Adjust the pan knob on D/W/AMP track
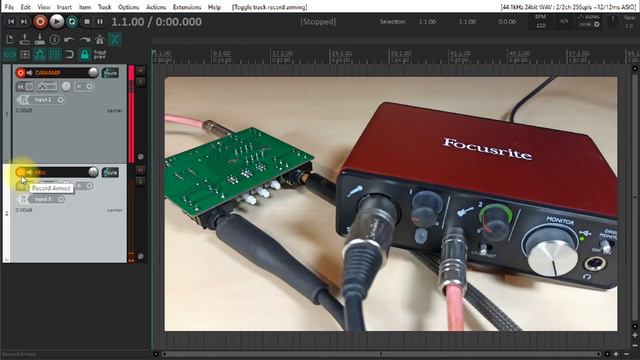 [x=66, y=87]
